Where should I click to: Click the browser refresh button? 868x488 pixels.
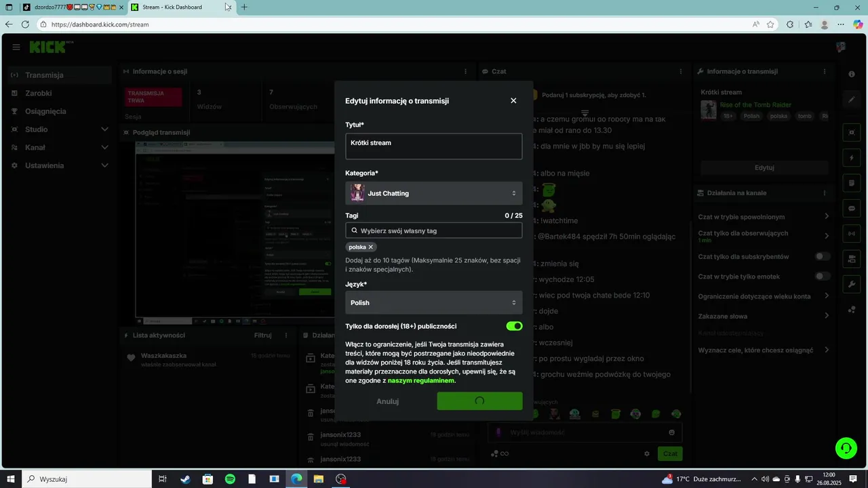25,24
